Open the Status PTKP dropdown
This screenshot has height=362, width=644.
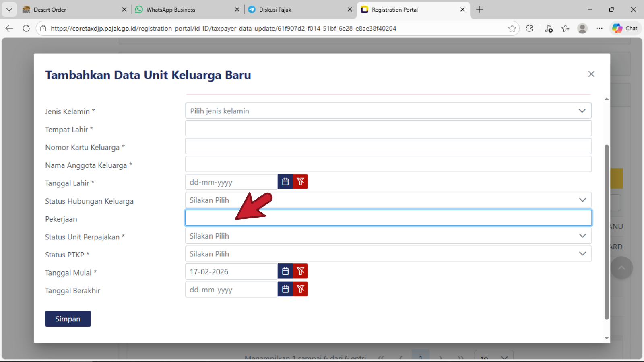tap(388, 254)
